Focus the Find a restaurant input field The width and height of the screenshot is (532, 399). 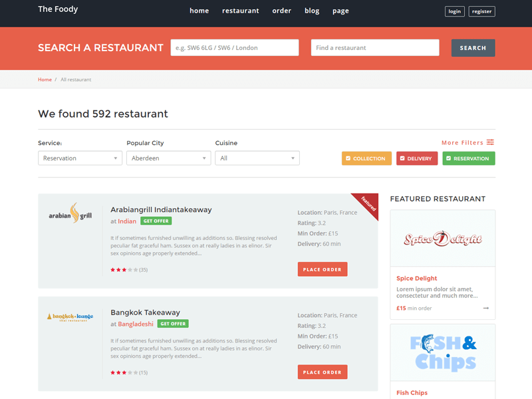(374, 48)
